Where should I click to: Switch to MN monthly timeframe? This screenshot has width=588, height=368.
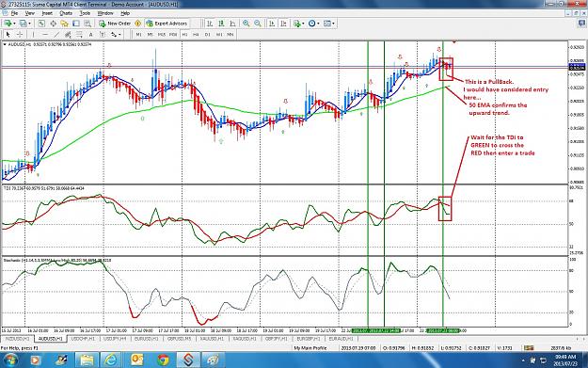point(230,35)
